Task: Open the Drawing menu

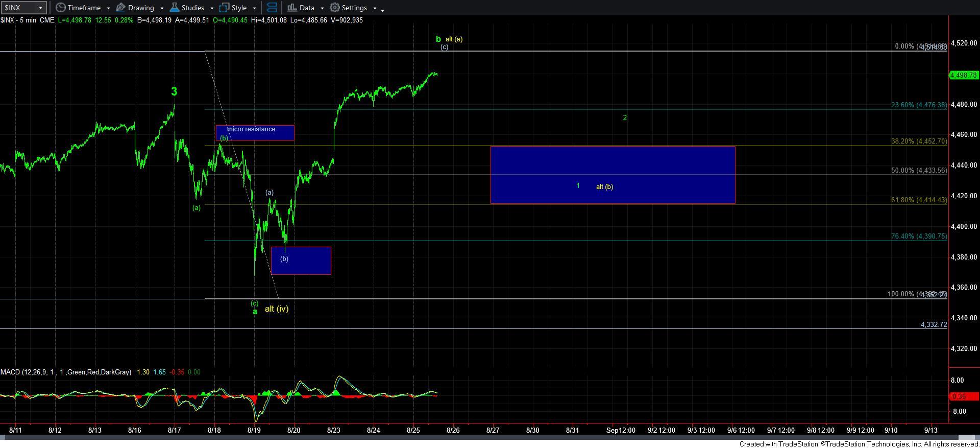Action: click(141, 8)
